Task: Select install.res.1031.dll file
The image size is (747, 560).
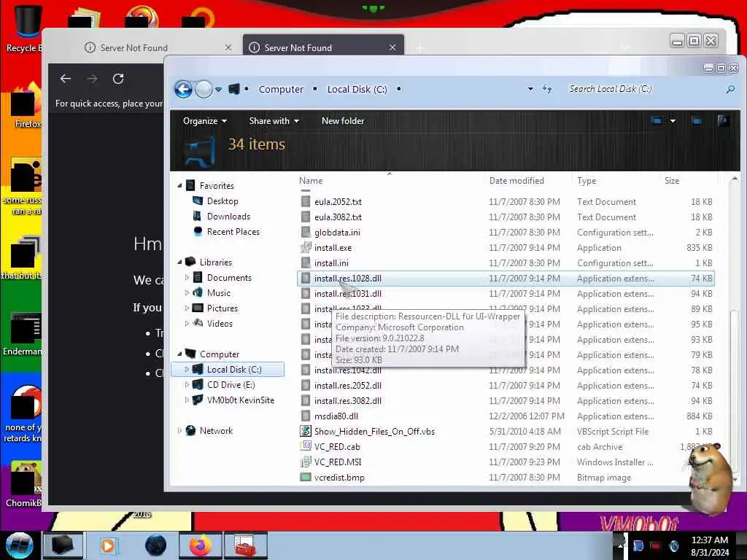Action: 347,293
